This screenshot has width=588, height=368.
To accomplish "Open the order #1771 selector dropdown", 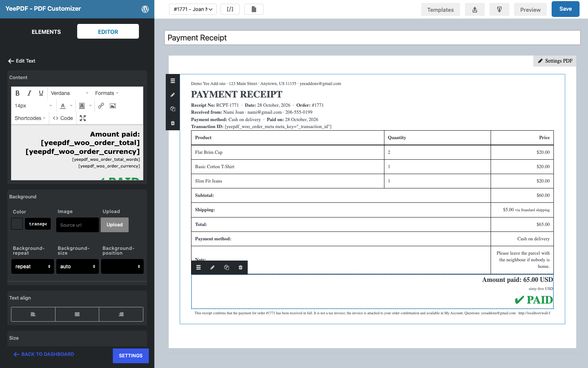I will click(x=193, y=9).
